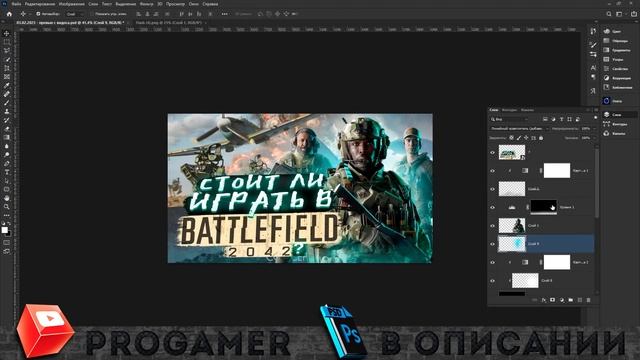Viewport: 640px width, 360px height.
Task: Click the white mask of Gradient Map 1
Action: pos(557,170)
